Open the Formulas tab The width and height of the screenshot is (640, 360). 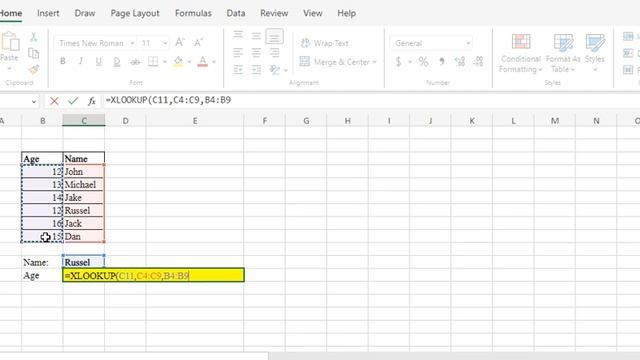[193, 13]
